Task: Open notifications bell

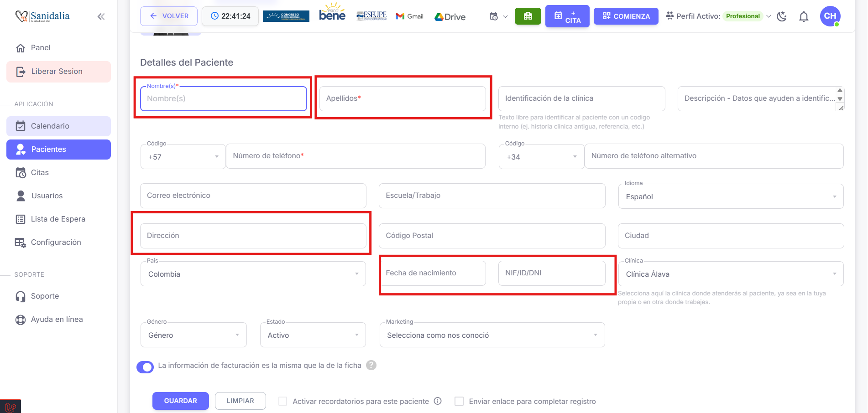Action: [804, 17]
